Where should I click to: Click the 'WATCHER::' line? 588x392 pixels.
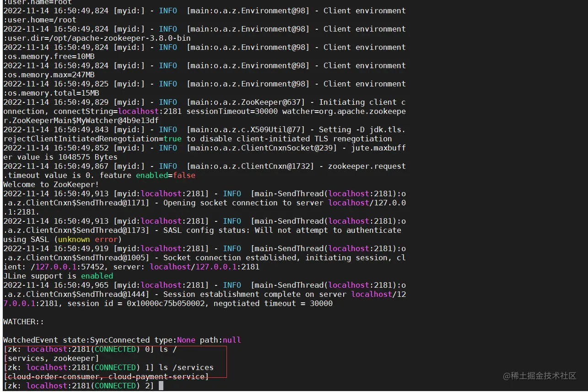point(24,322)
